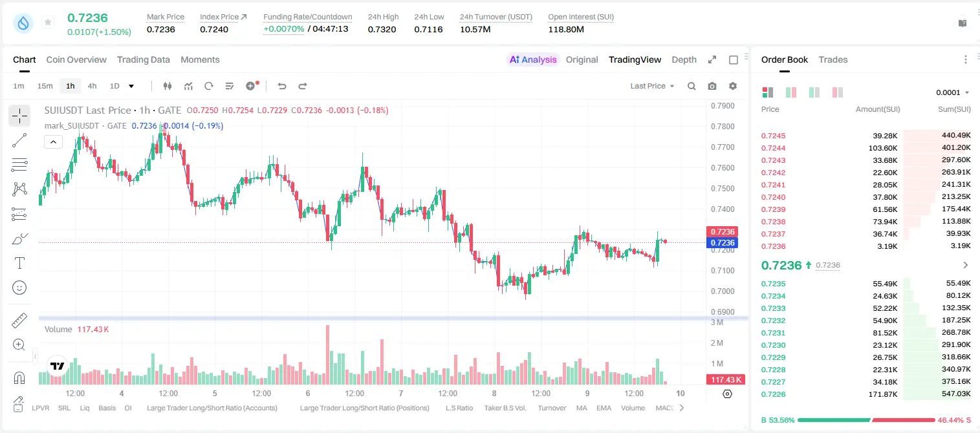Switch chart timeframe to 4h
The width and height of the screenshot is (980, 433).
tap(92, 86)
